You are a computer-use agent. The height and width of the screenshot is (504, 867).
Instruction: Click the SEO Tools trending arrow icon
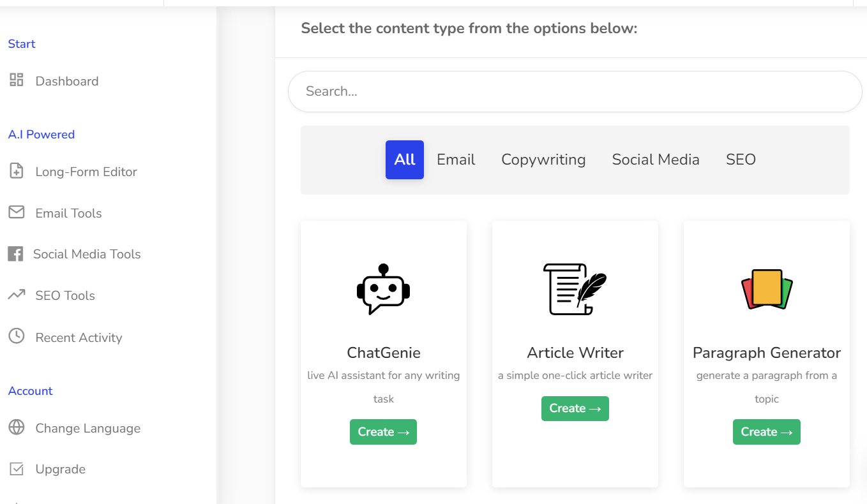(x=17, y=295)
